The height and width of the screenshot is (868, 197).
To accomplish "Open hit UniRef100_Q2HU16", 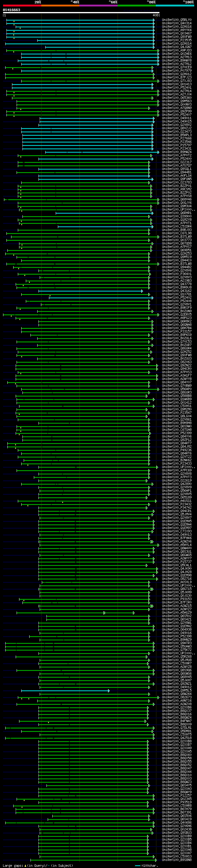I will click(177, 26).
